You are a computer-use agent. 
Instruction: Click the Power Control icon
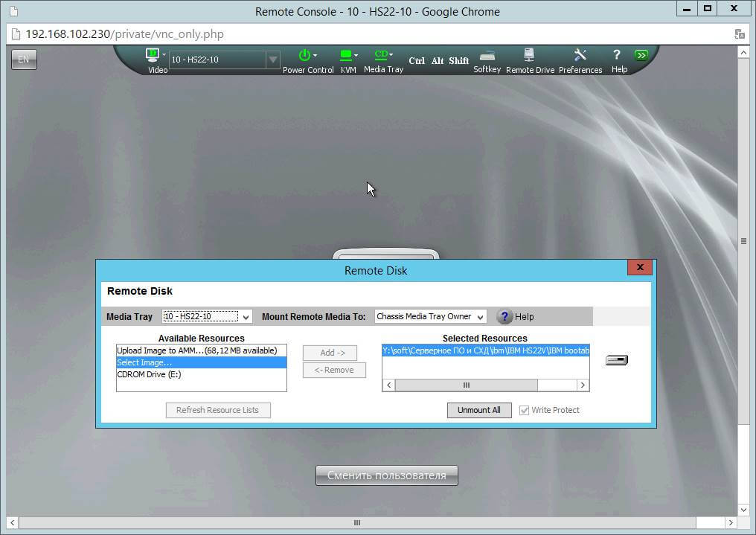305,55
